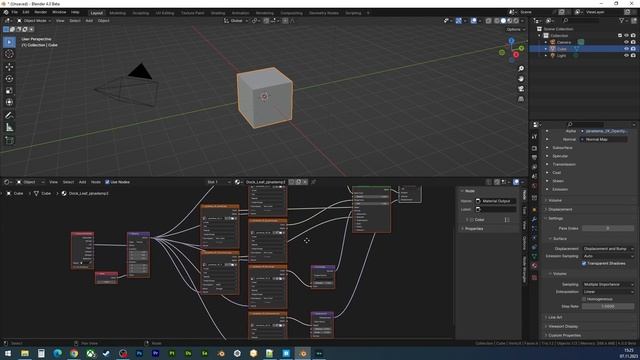This screenshot has height=360, width=640.
Task: Open Interpolation Linear dropdown
Action: pos(608,292)
